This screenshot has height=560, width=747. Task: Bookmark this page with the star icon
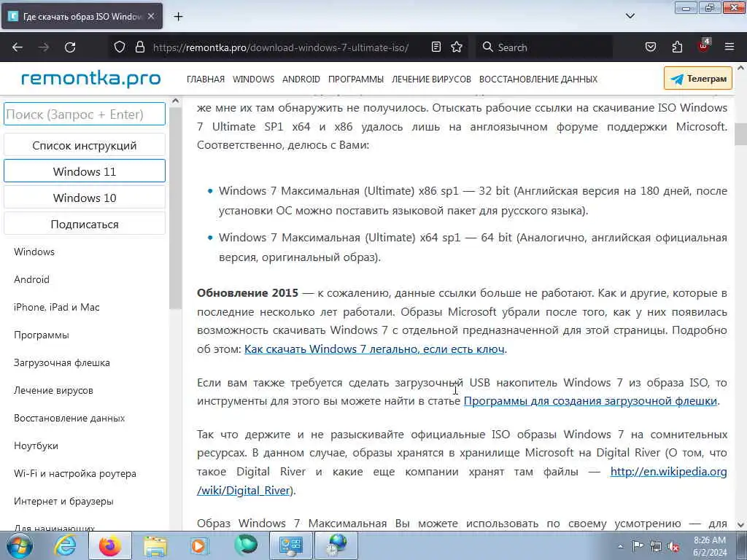457,47
